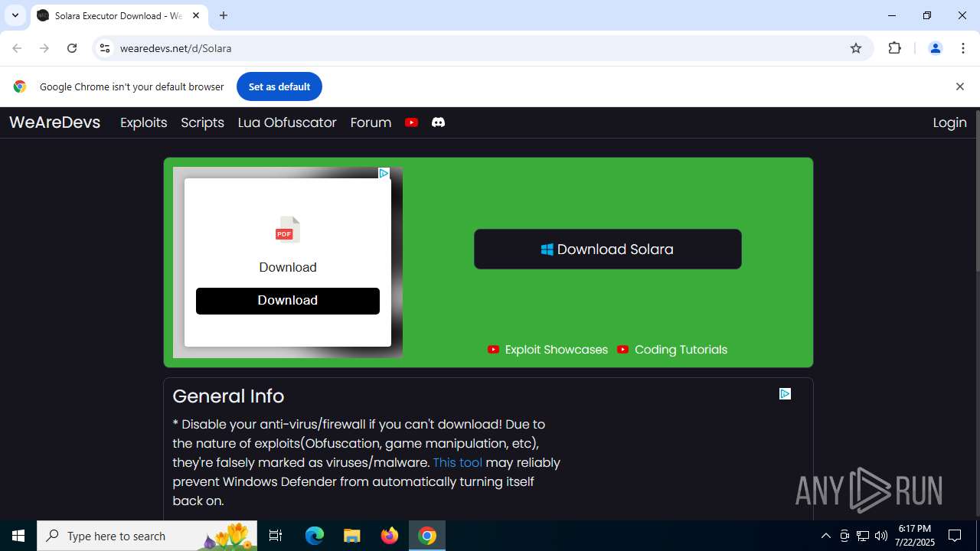Open the Chrome profile avatar
Image resolution: width=980 pixels, height=551 pixels.
[935, 48]
